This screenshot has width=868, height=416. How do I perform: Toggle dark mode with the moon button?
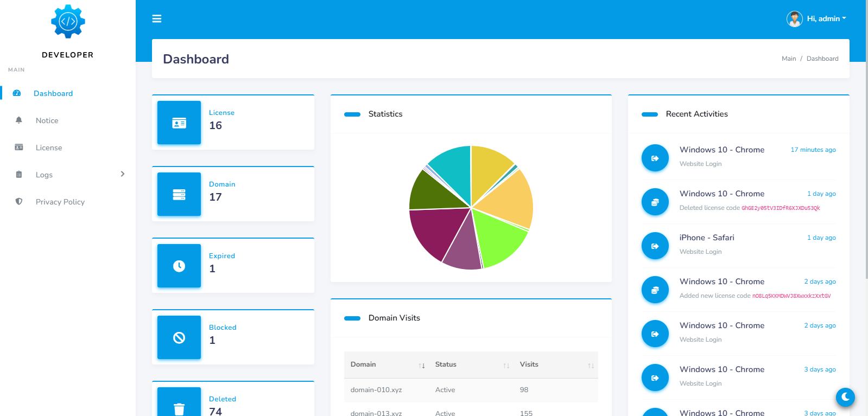845,397
